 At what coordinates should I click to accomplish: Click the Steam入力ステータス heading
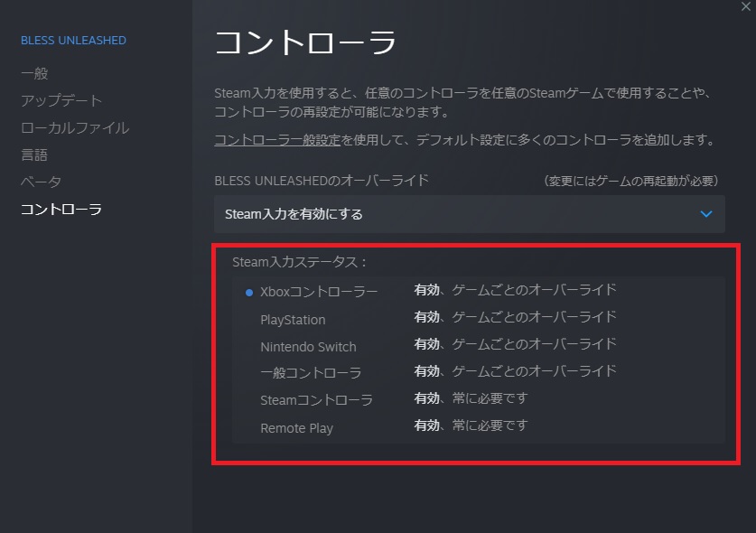click(299, 262)
